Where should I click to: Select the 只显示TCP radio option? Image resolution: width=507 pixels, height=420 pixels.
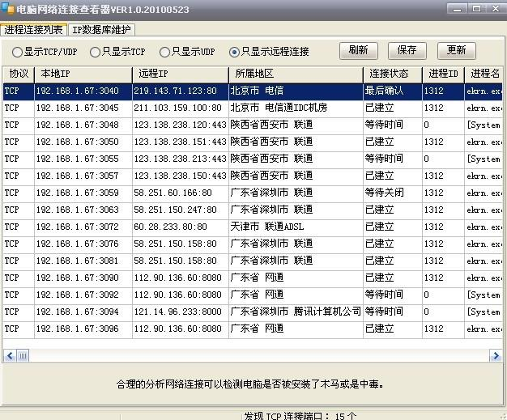tap(117, 52)
